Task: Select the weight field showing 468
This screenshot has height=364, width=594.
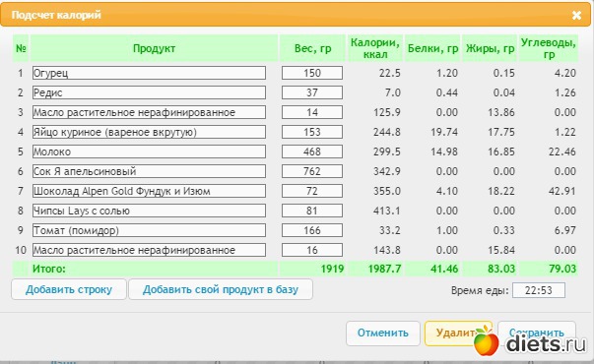Action: pos(312,152)
